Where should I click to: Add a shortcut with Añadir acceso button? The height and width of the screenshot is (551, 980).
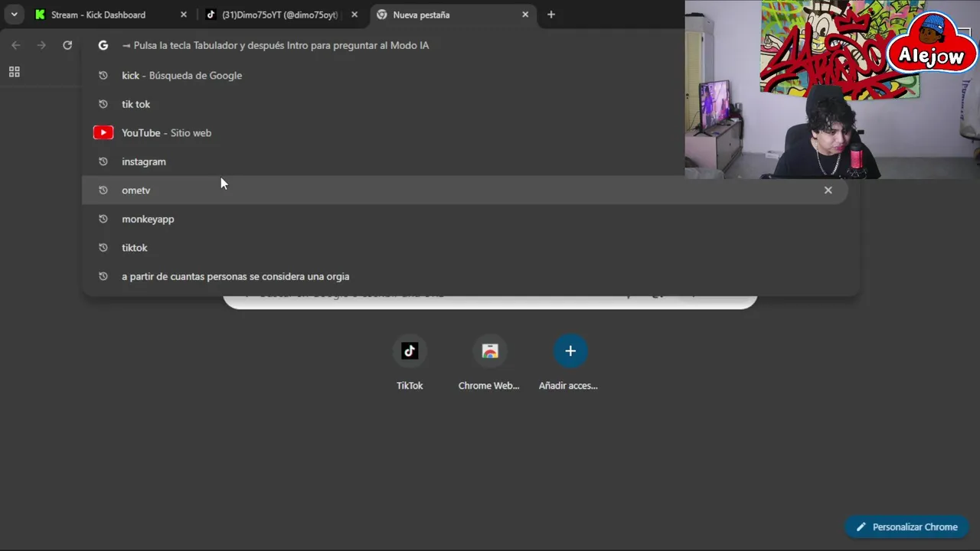tap(569, 363)
